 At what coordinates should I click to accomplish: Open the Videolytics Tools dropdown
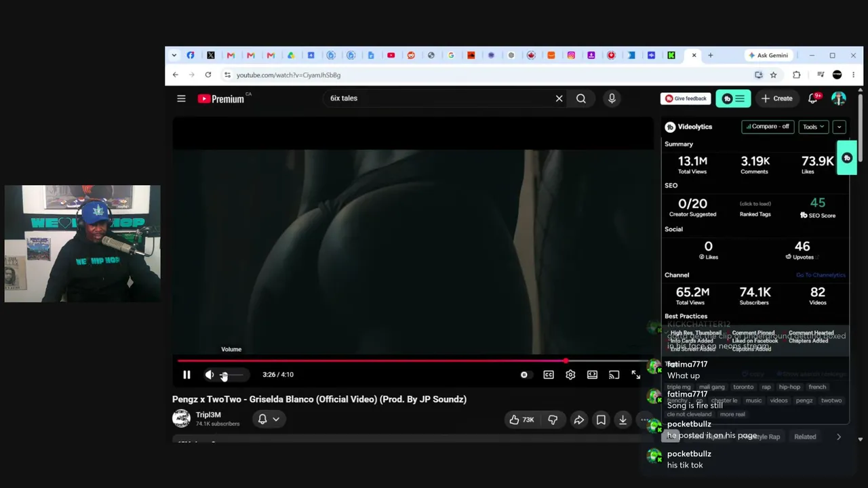814,127
